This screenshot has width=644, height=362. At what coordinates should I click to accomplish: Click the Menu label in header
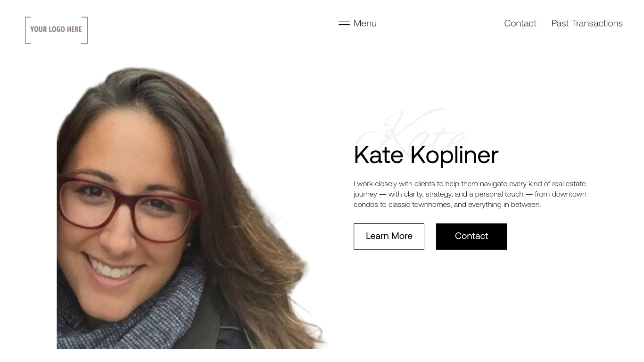pyautogui.click(x=365, y=23)
